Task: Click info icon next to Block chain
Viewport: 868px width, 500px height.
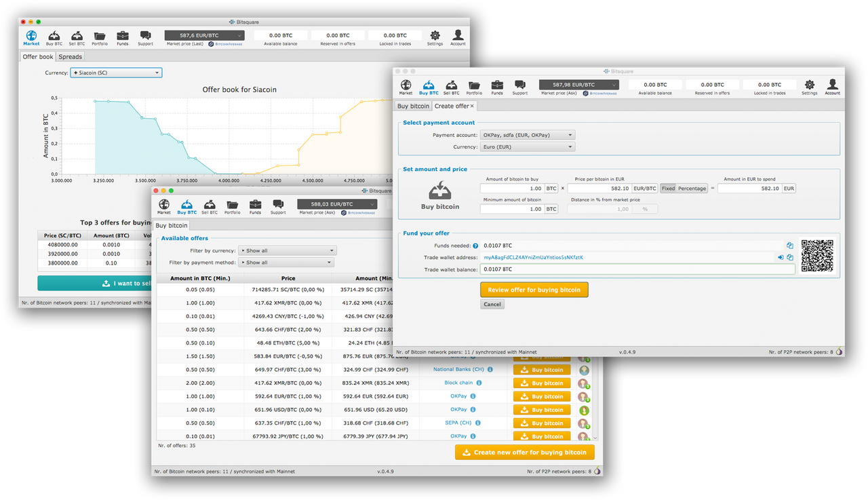Action: [x=479, y=383]
